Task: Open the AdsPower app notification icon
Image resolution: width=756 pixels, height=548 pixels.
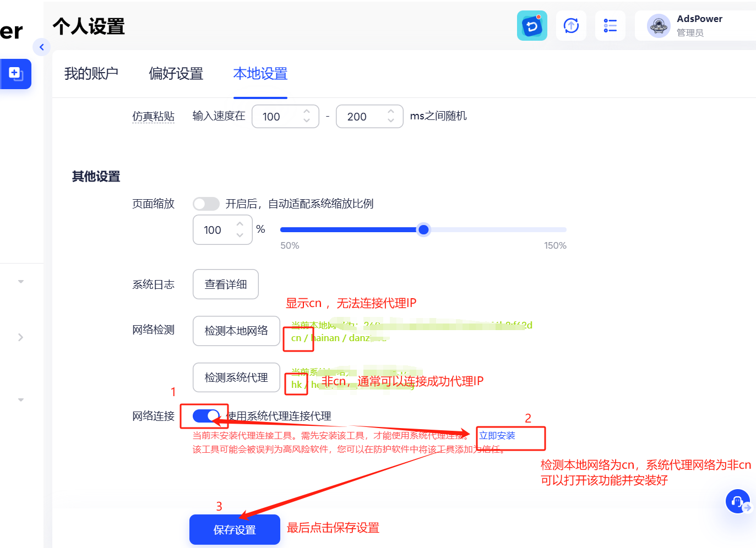Action: tap(532, 25)
